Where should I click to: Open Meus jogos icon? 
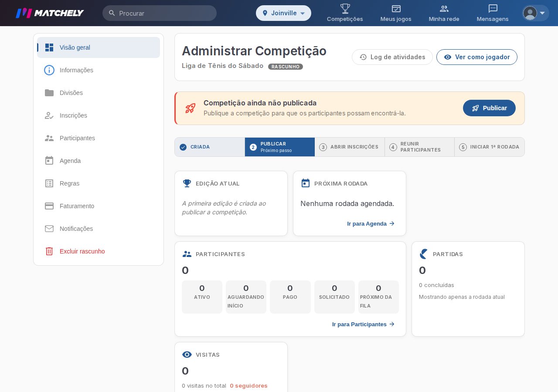pos(396,9)
